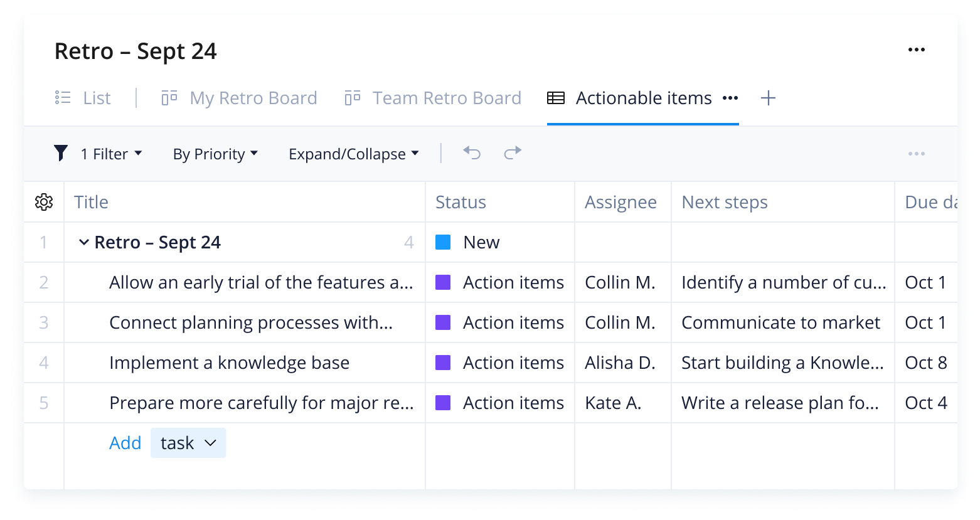Open three-dot menu beside Retro title
Image resolution: width=980 pixels, height=520 pixels.
(917, 50)
